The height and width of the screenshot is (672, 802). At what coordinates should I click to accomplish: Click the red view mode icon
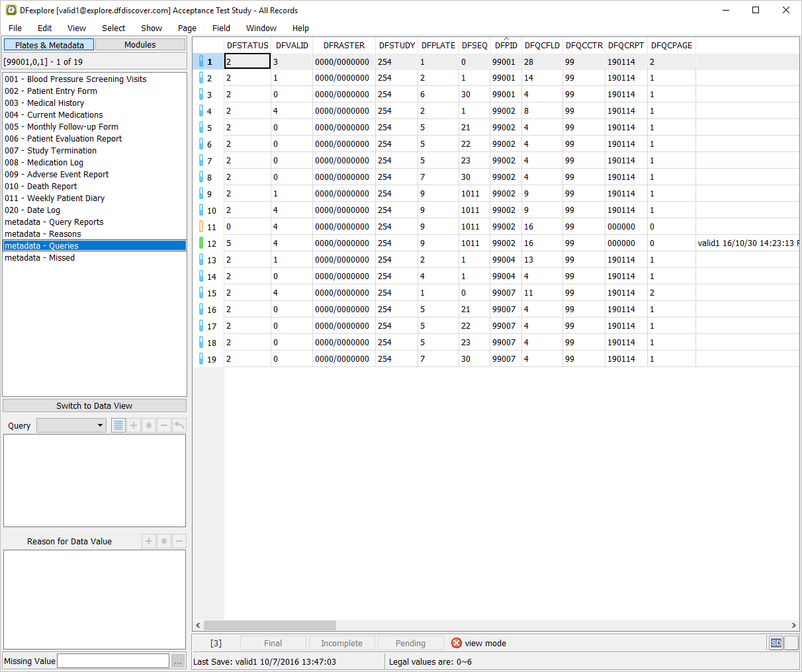tap(457, 643)
